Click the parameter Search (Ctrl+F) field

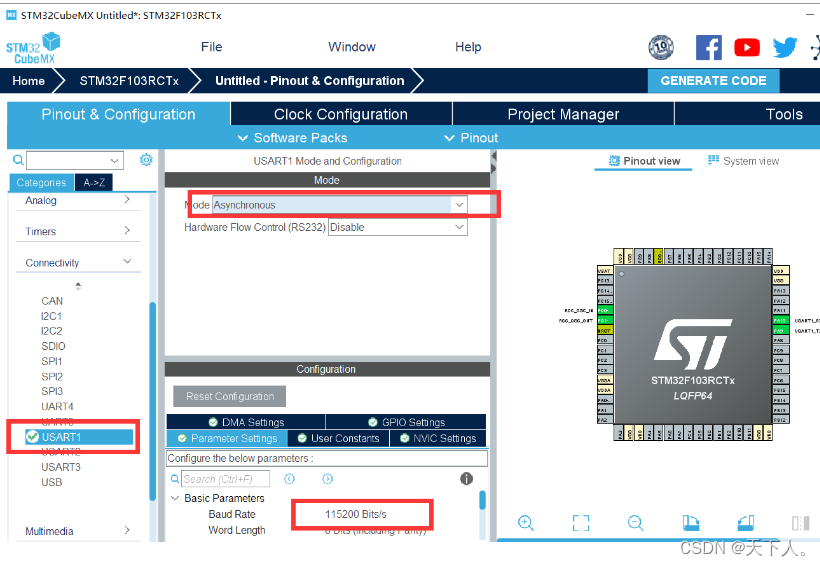(x=225, y=479)
